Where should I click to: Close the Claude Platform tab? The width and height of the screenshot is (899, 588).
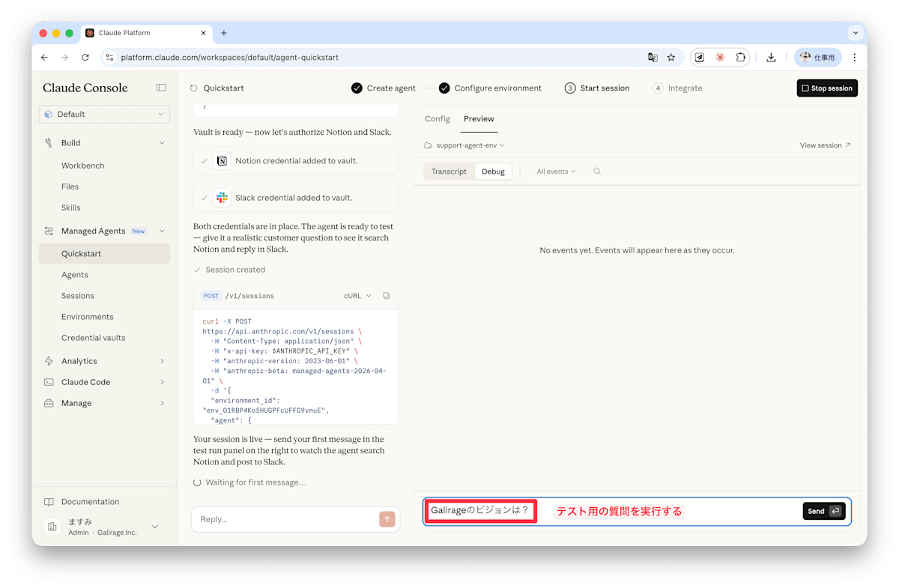click(x=203, y=33)
